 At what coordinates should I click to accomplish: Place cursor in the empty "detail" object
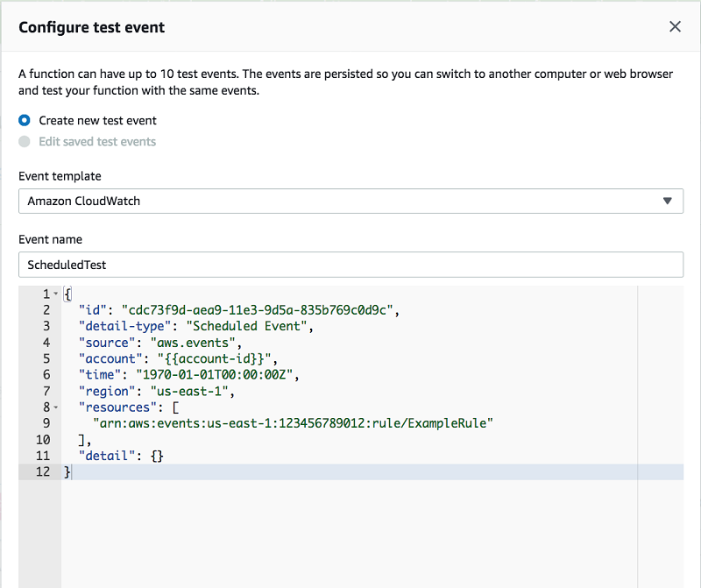(156, 456)
